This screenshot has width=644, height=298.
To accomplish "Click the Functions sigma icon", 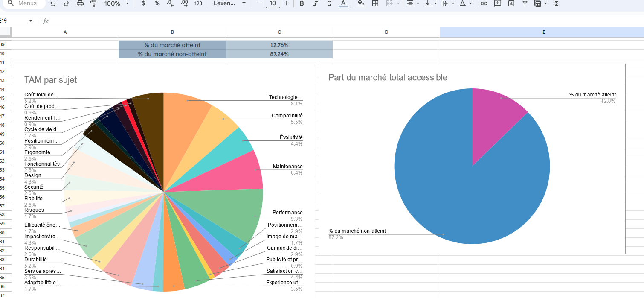I will [556, 3].
